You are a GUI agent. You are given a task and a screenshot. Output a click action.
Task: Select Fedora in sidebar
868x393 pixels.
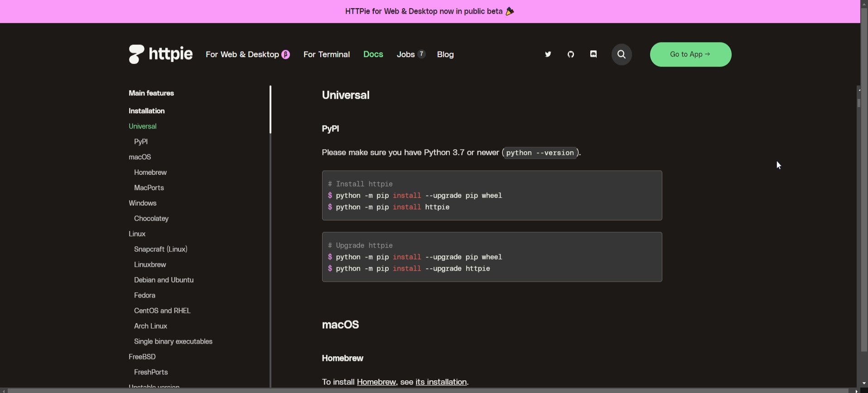point(145,296)
